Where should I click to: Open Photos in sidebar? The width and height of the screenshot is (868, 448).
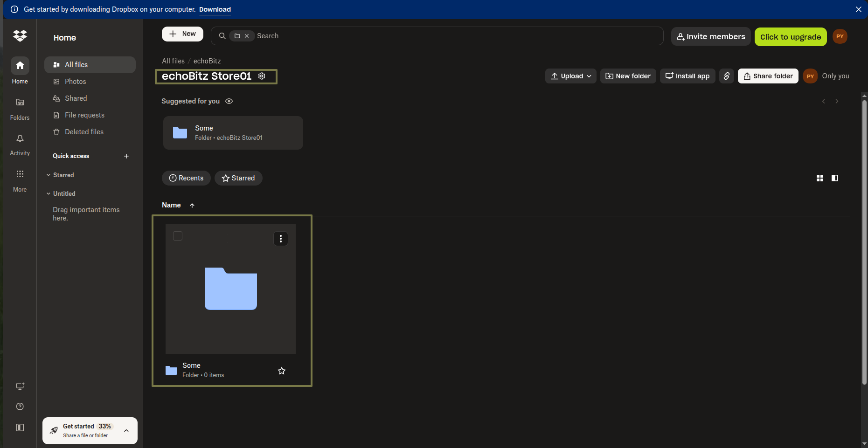tap(90, 82)
